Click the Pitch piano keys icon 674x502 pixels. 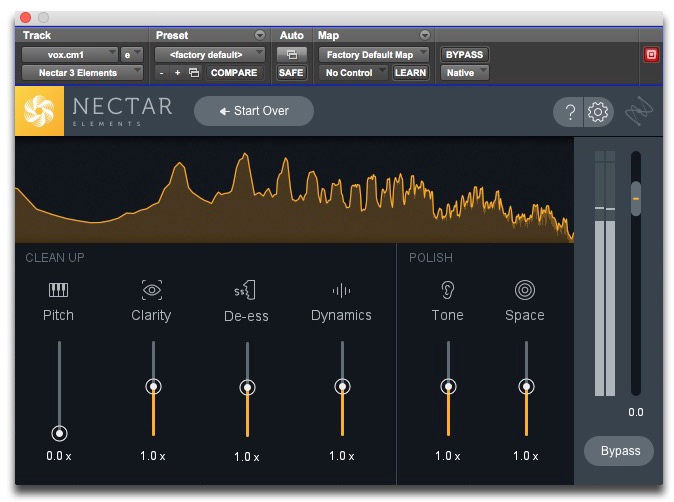pyautogui.click(x=58, y=290)
